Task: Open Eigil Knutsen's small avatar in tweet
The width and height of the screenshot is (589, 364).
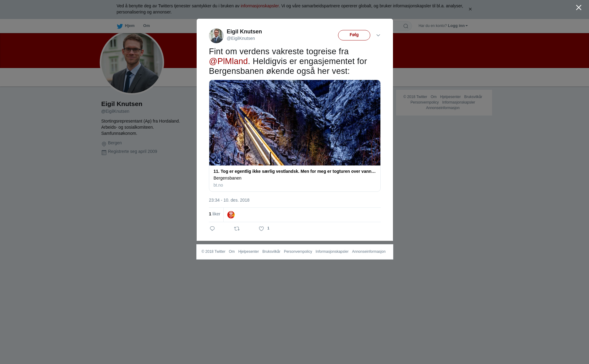Action: click(216, 36)
